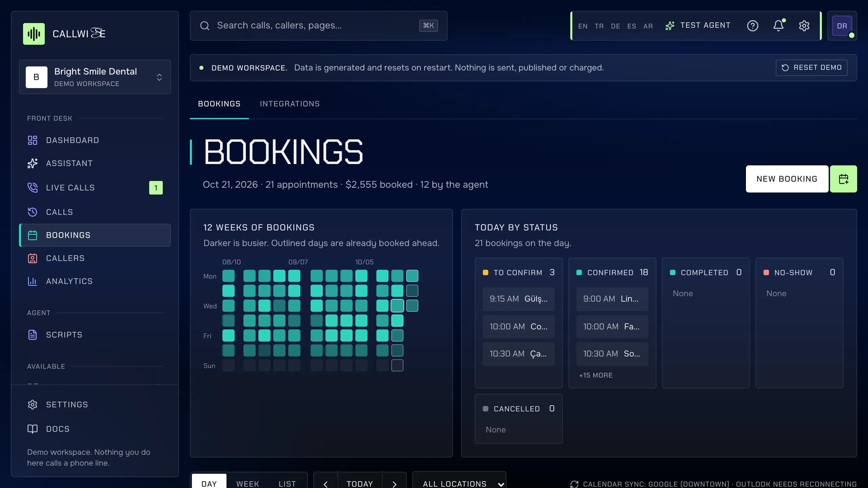Click the Confirmed status header
Screen dimensions: 868x488
(612, 272)
